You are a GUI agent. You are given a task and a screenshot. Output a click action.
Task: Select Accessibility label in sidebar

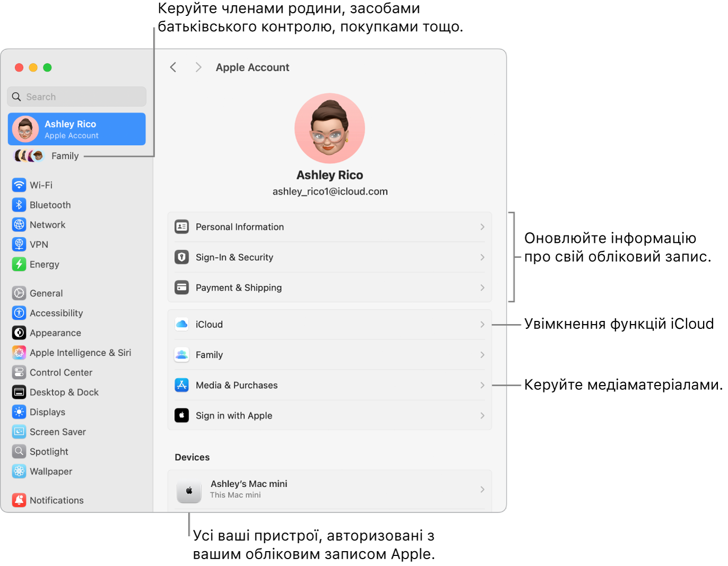(x=56, y=314)
